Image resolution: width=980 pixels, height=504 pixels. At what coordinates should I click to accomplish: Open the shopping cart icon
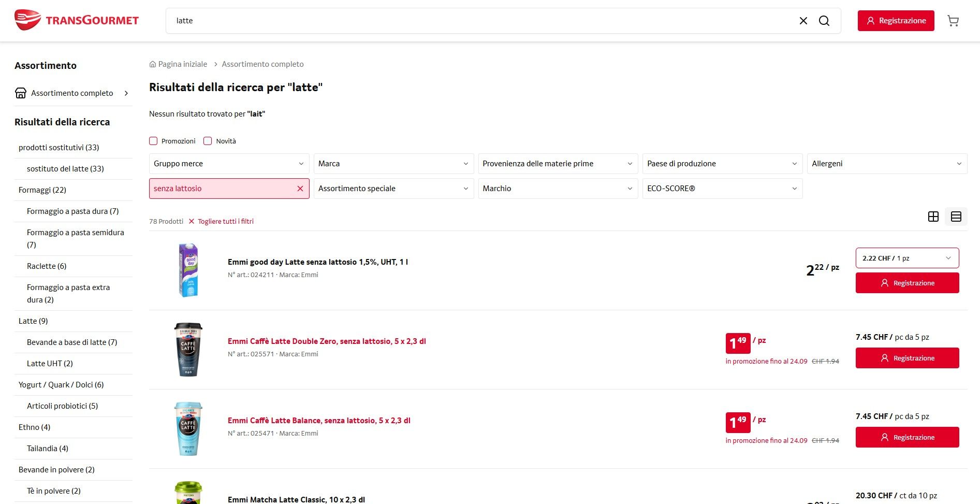point(953,21)
